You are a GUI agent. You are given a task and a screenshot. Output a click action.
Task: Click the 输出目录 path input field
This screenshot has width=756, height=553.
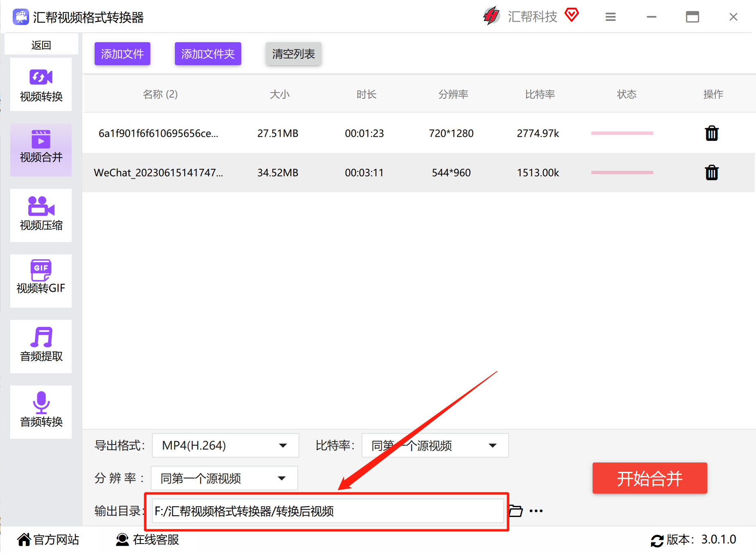click(328, 511)
